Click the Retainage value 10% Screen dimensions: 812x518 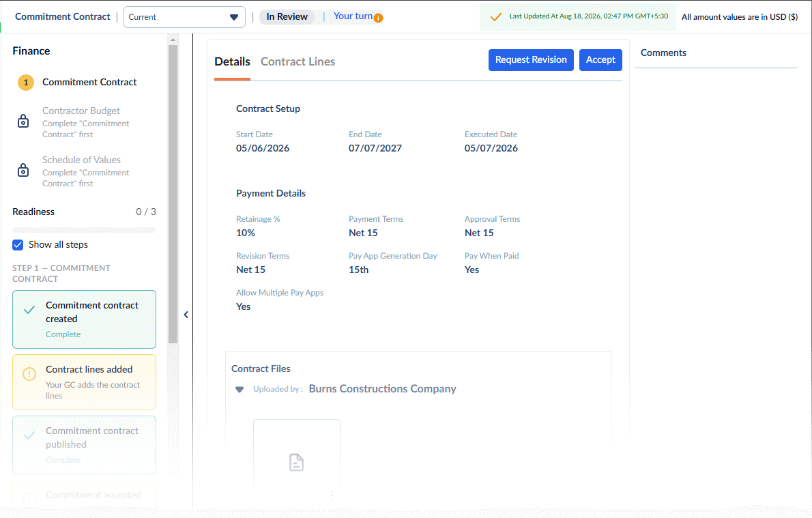click(246, 233)
